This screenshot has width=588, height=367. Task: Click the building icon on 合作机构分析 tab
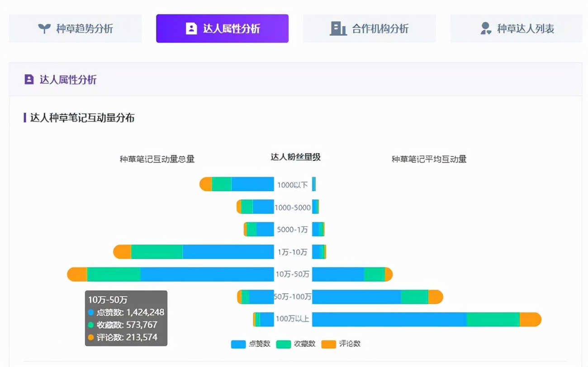pos(338,28)
